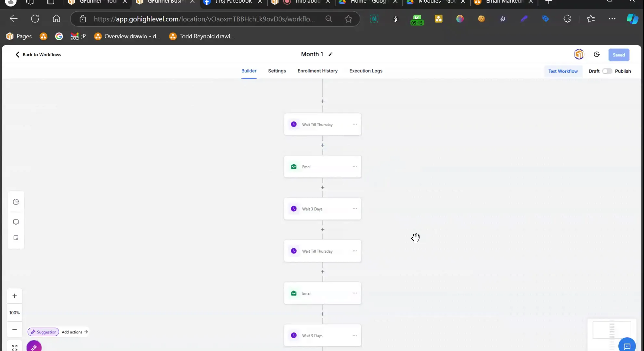Open purple AI assistant button
This screenshot has width=644, height=351.
click(x=34, y=347)
